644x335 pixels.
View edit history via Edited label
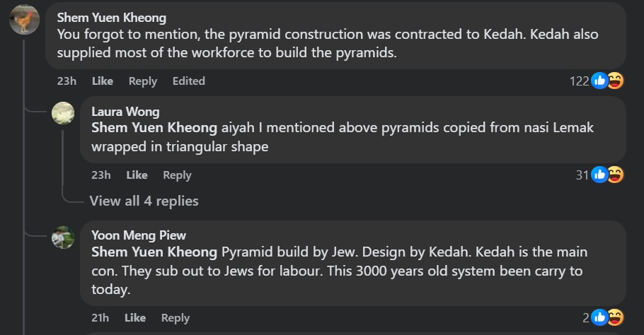(189, 81)
